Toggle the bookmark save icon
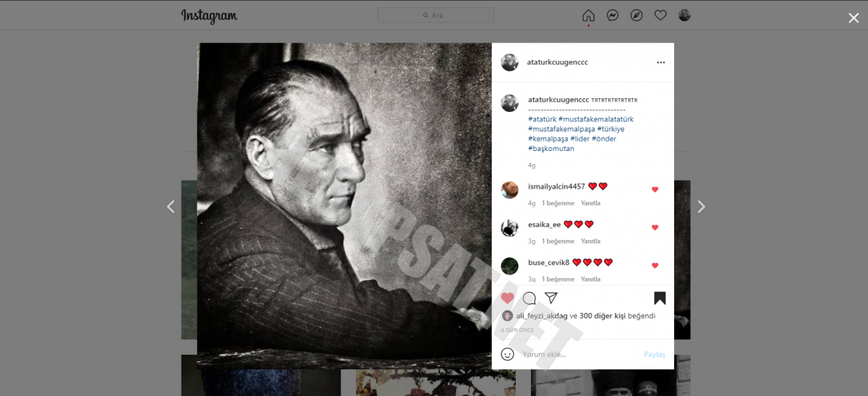Viewport: 868px width, 396px height. coord(660,298)
